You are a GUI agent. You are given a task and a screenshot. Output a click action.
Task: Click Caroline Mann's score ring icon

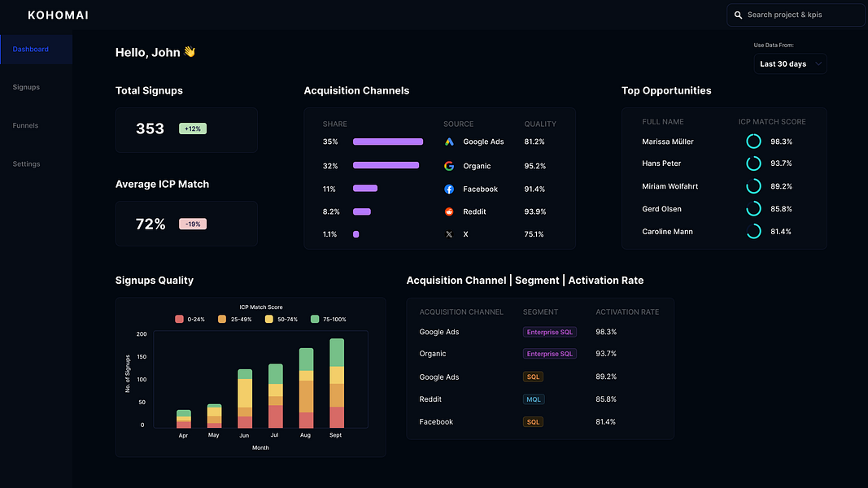pos(753,231)
